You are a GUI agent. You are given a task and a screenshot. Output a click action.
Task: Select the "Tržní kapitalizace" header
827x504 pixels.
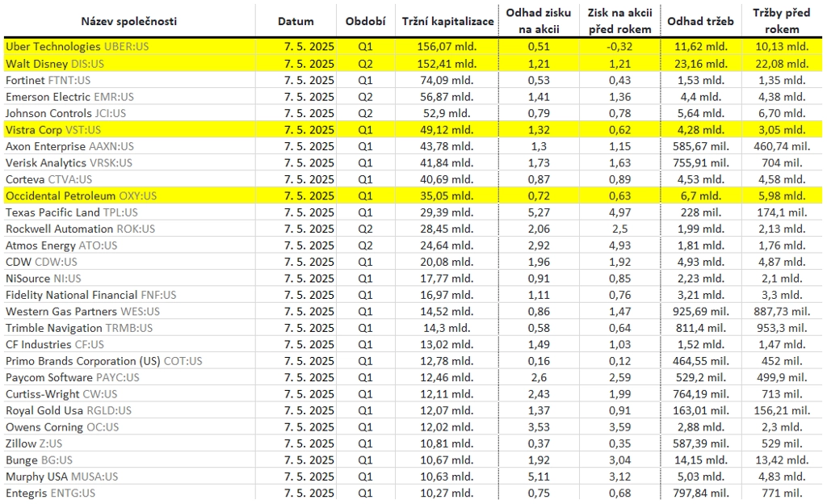[x=447, y=21]
